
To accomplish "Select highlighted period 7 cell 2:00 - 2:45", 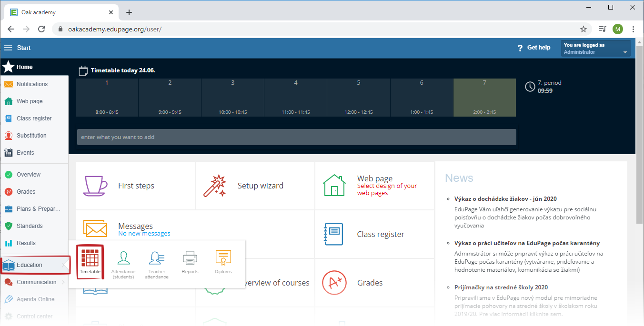I will [x=484, y=98].
